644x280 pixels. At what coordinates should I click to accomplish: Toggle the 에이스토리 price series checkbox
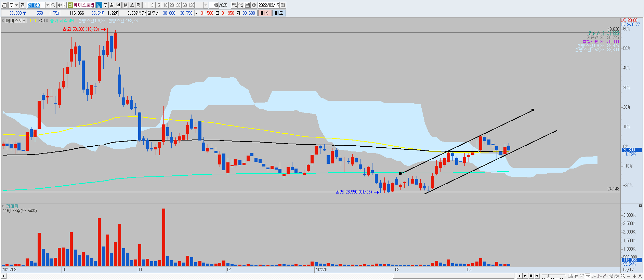3,21
